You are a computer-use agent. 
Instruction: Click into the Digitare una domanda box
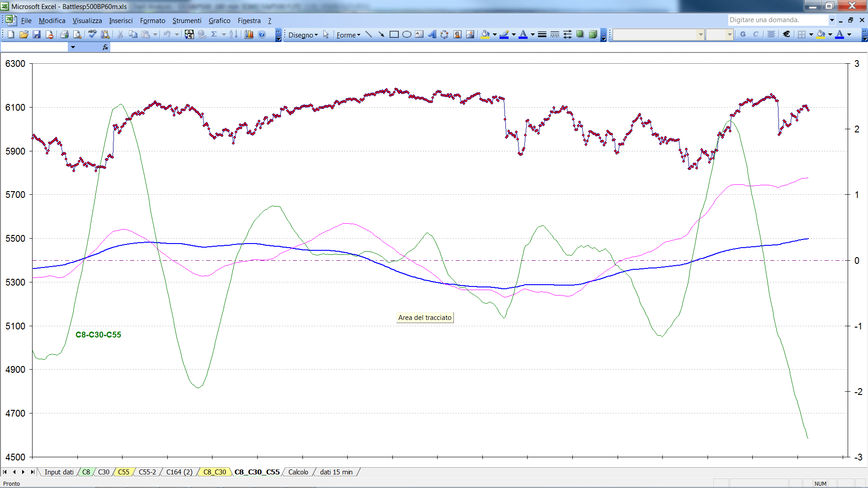(x=778, y=20)
